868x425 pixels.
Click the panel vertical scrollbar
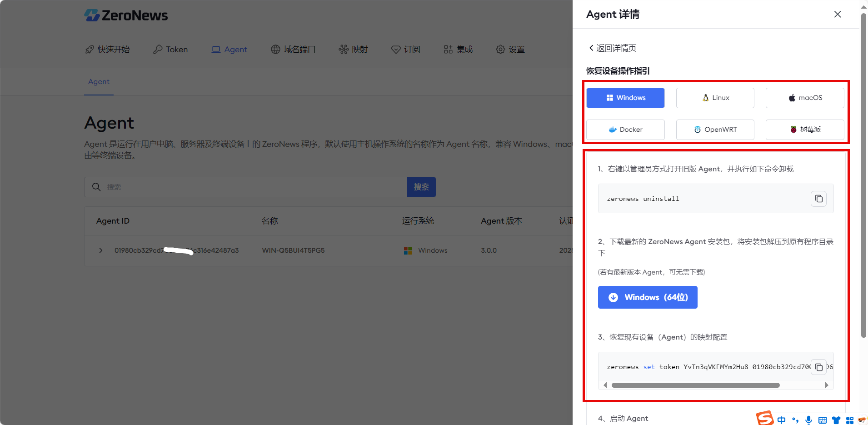coord(863,175)
